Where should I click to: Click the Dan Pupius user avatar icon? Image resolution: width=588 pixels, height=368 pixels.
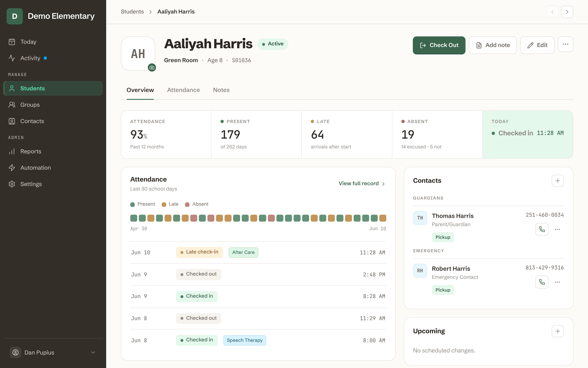tap(15, 352)
